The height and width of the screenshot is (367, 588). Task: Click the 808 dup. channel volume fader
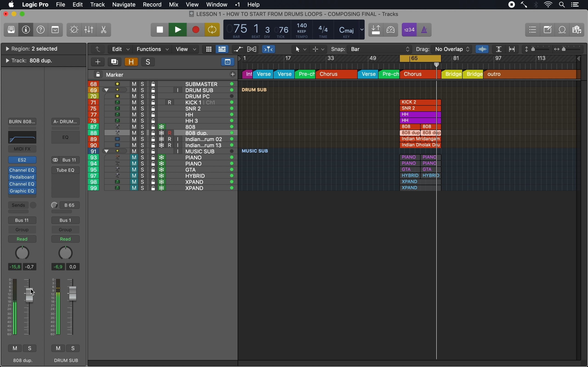point(29,295)
